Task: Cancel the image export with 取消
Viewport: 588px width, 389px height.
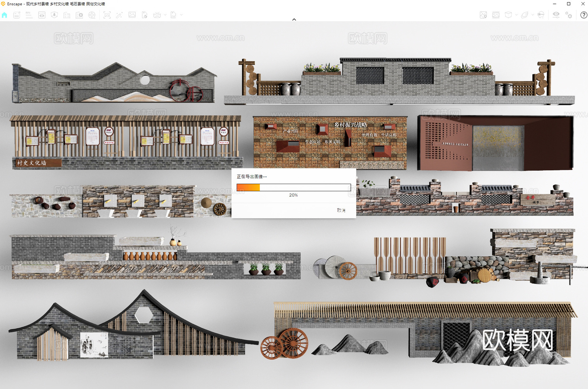Action: coord(341,210)
